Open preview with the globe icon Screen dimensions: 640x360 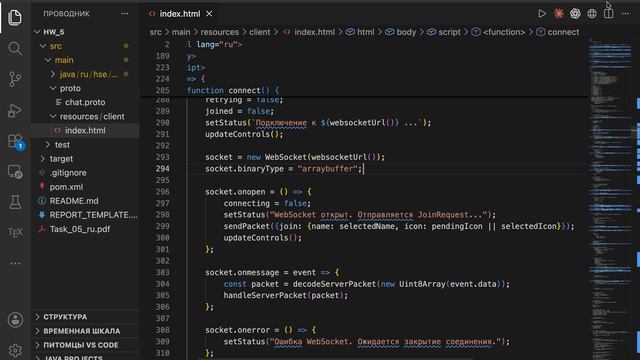click(592, 13)
